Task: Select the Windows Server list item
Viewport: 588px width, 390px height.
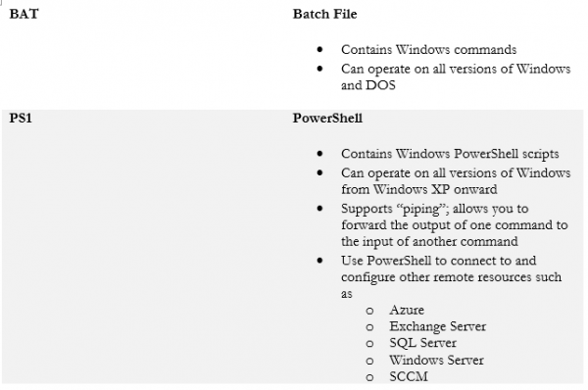Action: (436, 360)
